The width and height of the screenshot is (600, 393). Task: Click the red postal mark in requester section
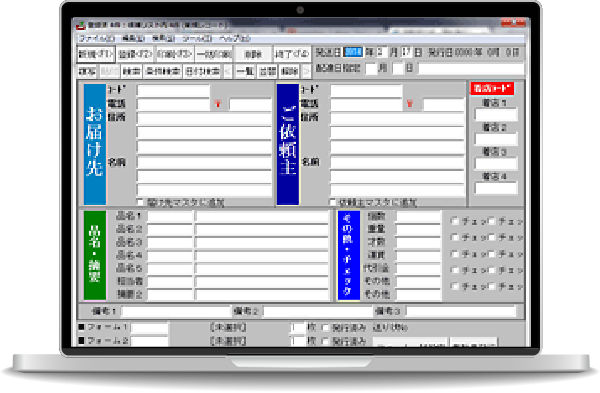[x=410, y=104]
